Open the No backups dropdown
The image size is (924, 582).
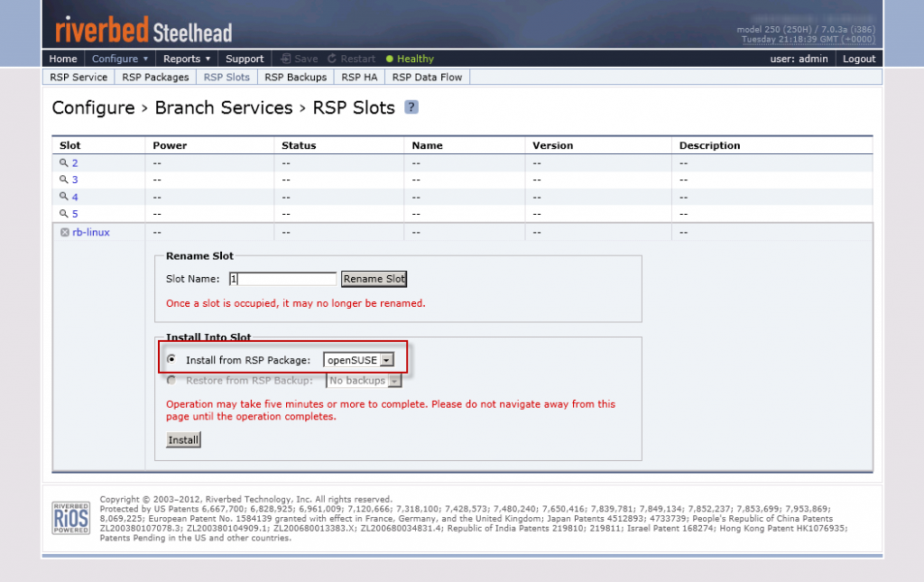tap(364, 381)
